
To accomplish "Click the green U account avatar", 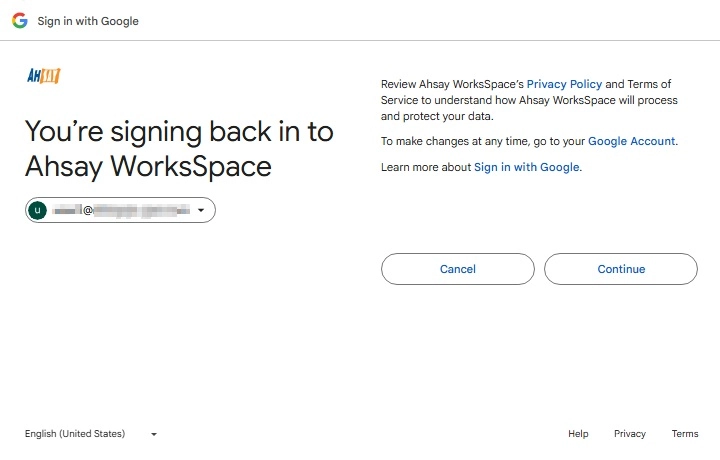I will (x=38, y=210).
